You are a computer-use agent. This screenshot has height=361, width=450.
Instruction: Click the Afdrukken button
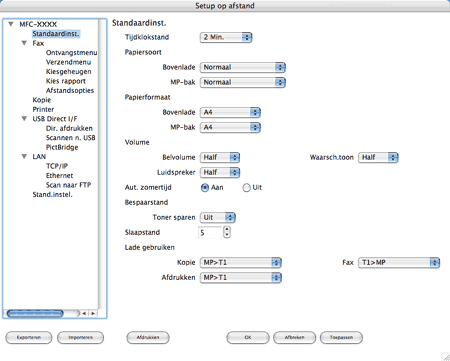[148, 338]
